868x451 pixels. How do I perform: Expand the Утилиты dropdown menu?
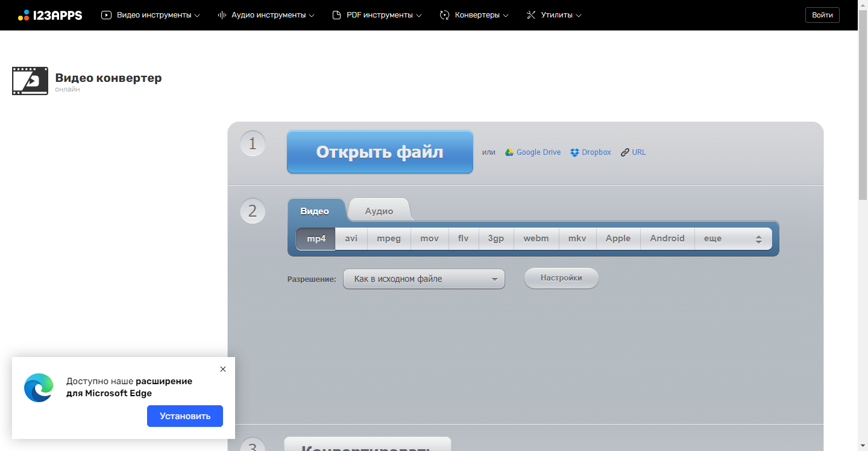pyautogui.click(x=553, y=15)
